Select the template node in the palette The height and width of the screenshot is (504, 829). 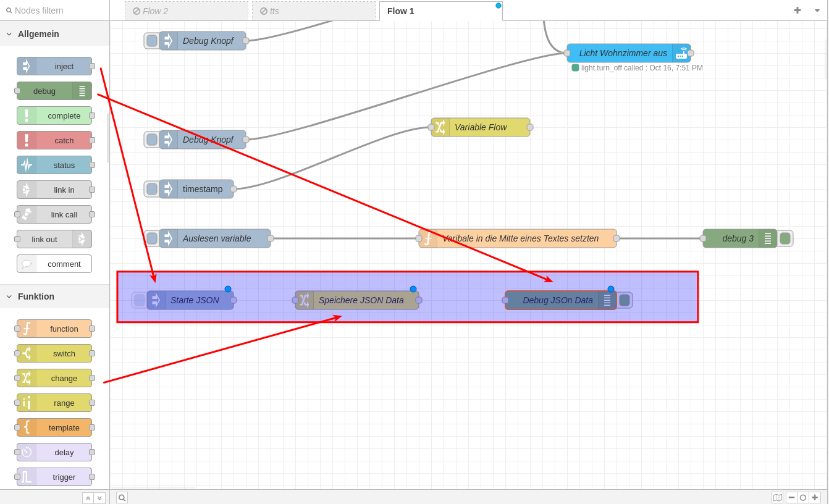click(54, 427)
